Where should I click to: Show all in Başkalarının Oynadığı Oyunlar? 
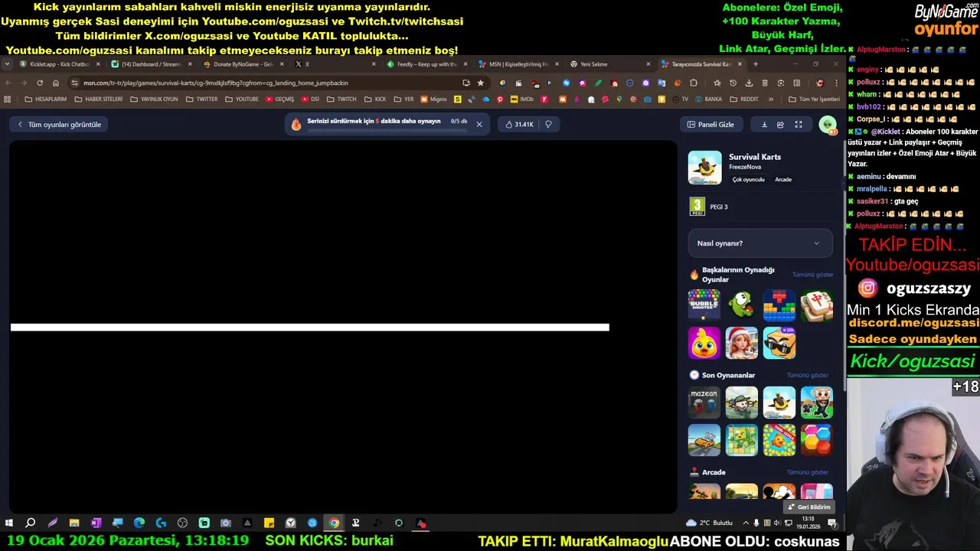(x=812, y=275)
